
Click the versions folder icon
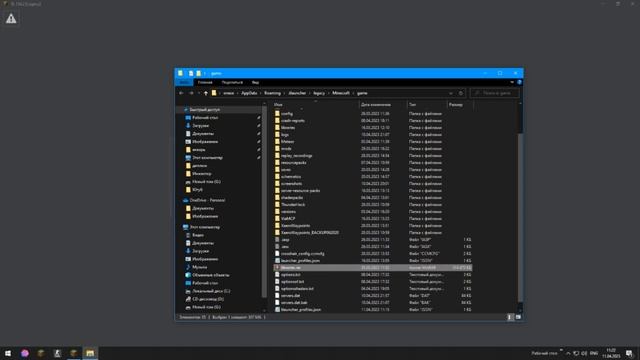pos(277,211)
